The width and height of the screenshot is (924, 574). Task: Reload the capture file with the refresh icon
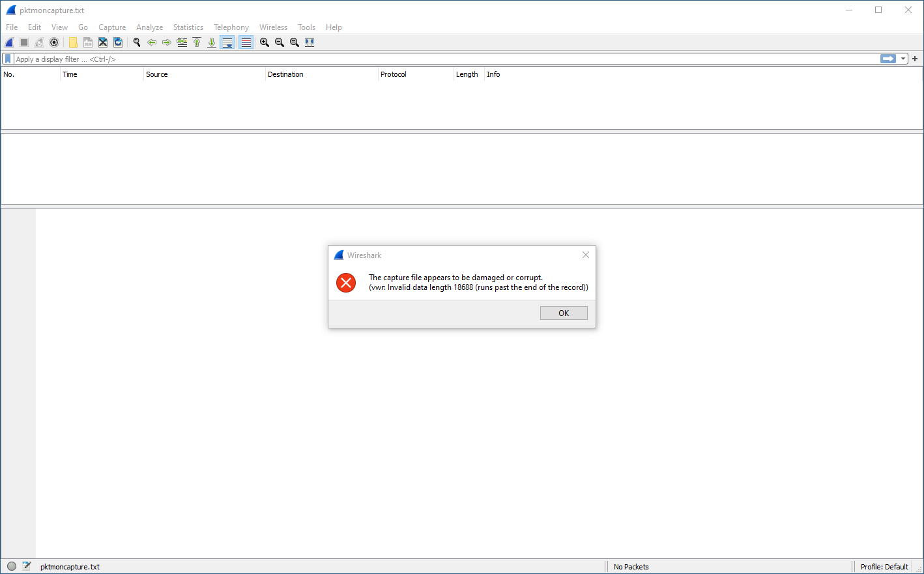tap(118, 42)
